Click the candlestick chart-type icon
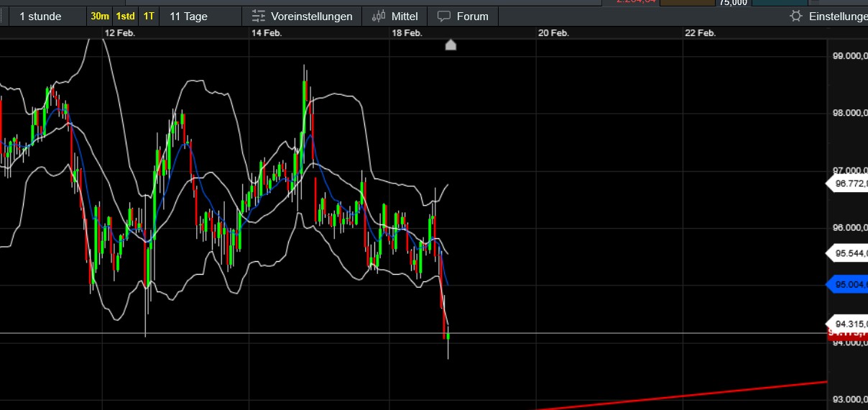This screenshot has height=410, width=868. [x=378, y=16]
